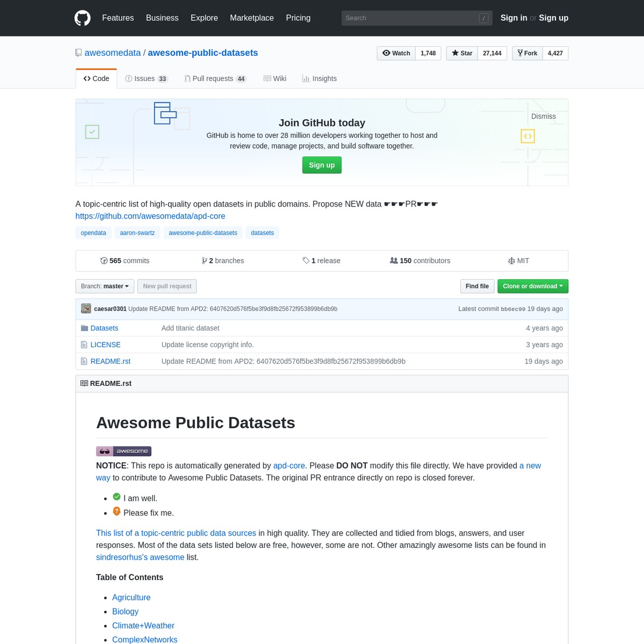
Task: Open the Issues tab
Action: click(147, 78)
